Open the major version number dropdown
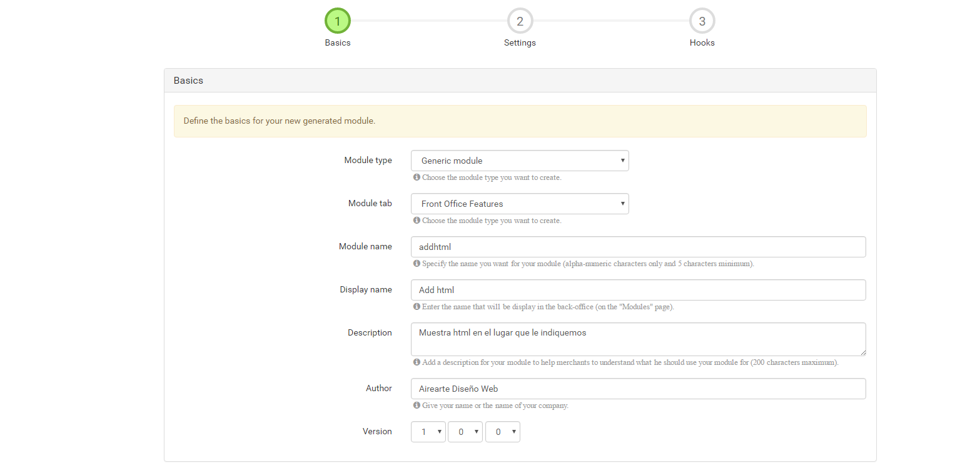 click(x=428, y=432)
